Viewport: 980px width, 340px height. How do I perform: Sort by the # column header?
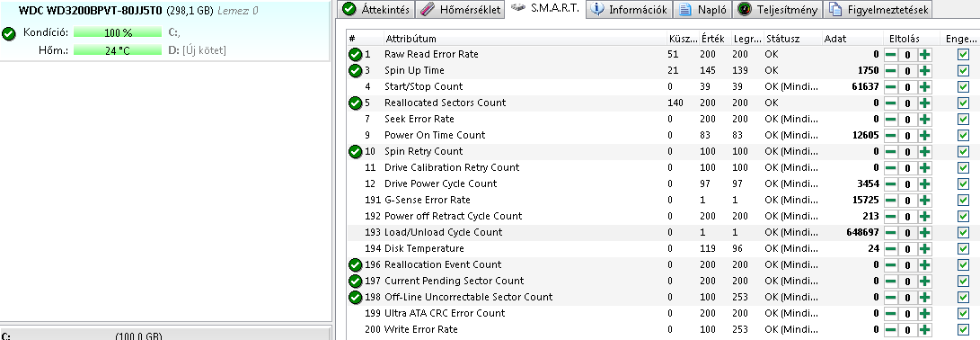point(365,39)
